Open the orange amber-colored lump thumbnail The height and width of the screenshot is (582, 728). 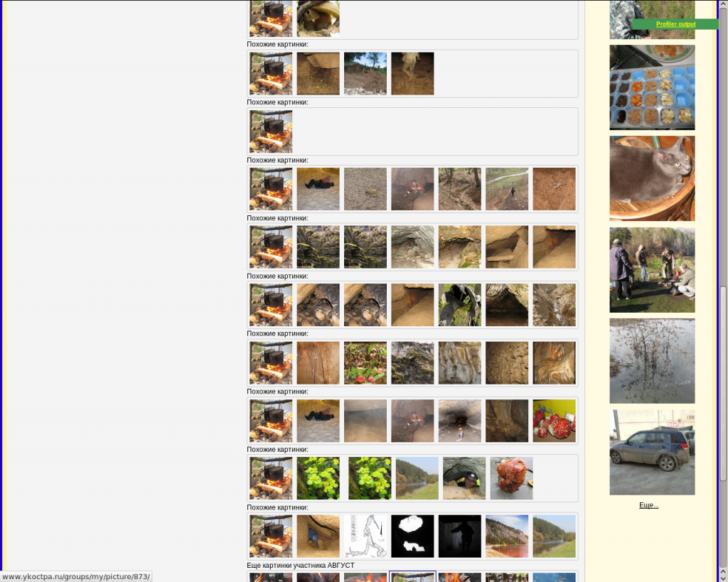511,478
